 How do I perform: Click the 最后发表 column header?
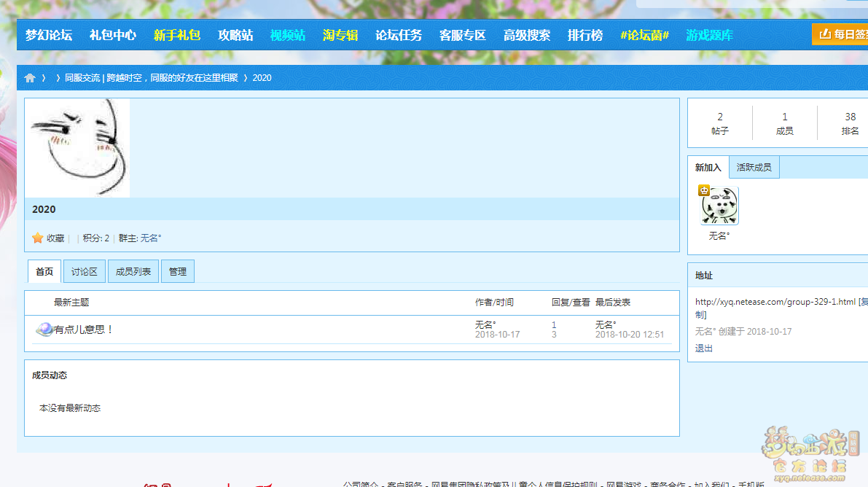point(613,303)
